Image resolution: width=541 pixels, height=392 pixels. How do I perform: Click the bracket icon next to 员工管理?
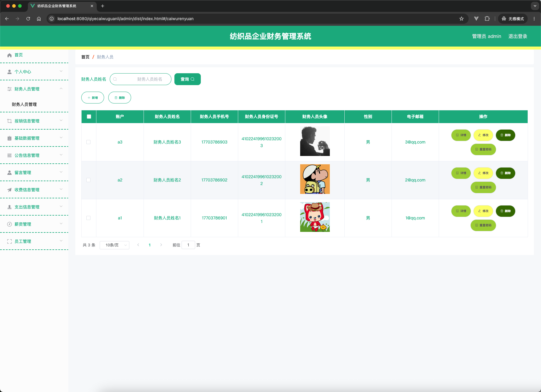click(x=9, y=242)
